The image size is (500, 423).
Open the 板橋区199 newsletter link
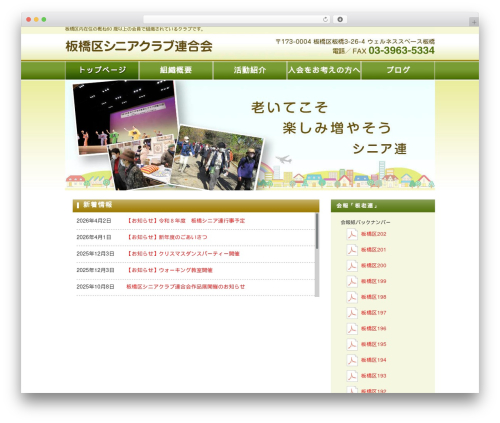[373, 281]
